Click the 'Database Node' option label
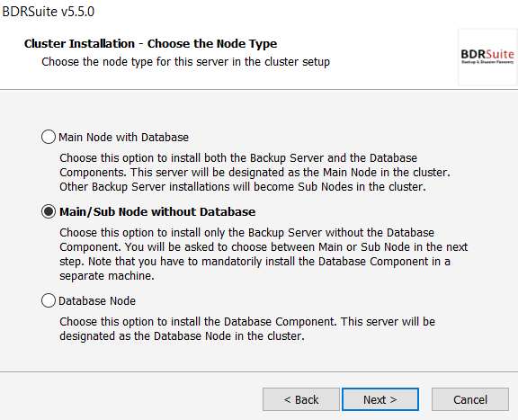Screen dimensions: 518x420 point(97,301)
